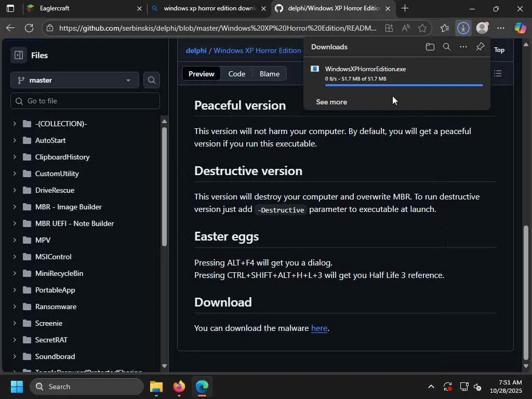532x399 pixels.
Task: Open the browser profile avatar
Action: pos(482,28)
